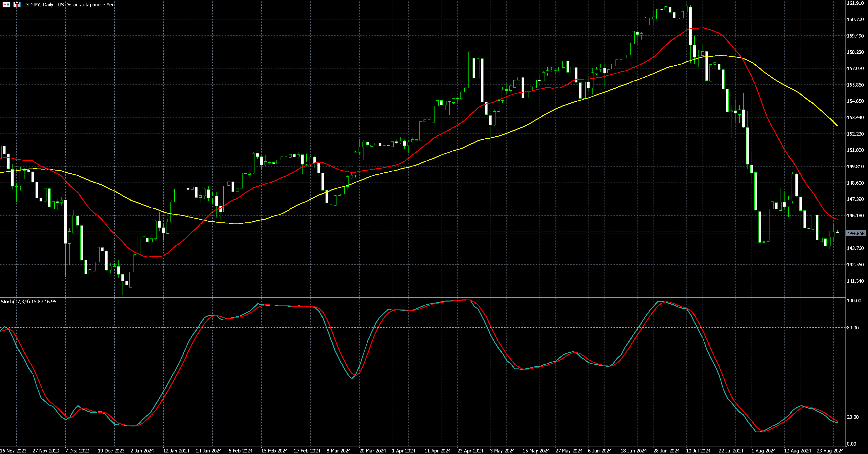Click the 161.910 price scale label
Image resolution: width=868 pixels, height=454 pixels.
point(855,3)
